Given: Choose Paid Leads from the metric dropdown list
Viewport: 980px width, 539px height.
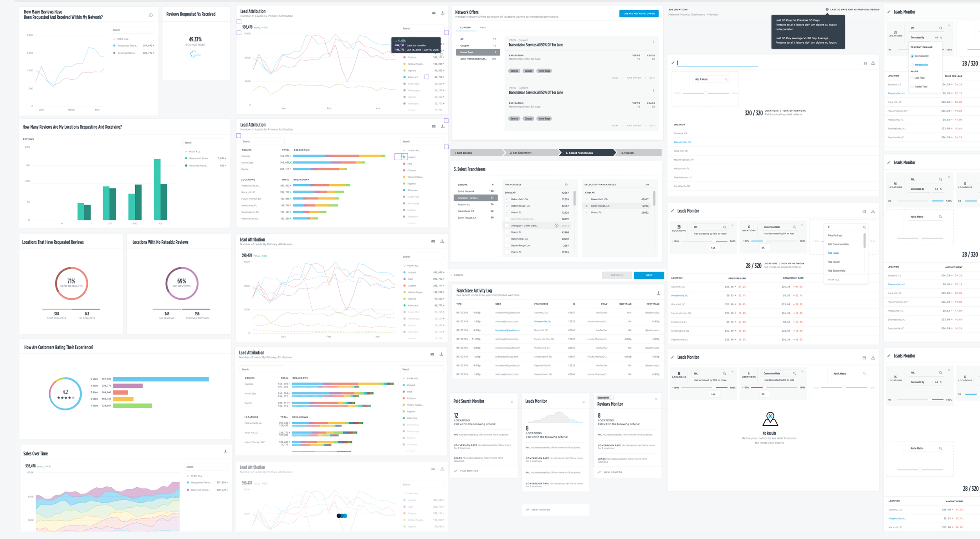Looking at the screenshot, I should click(833, 253).
